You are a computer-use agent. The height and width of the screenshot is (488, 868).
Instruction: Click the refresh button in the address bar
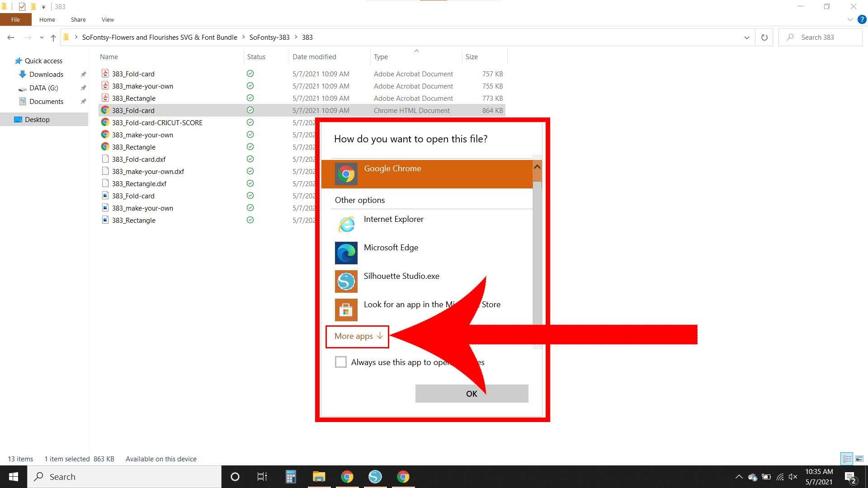tap(764, 37)
